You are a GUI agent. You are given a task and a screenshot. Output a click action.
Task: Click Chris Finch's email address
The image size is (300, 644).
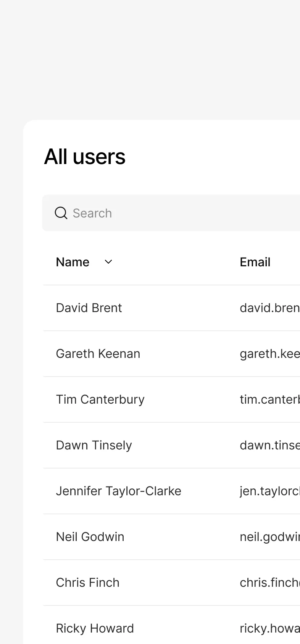point(269,583)
